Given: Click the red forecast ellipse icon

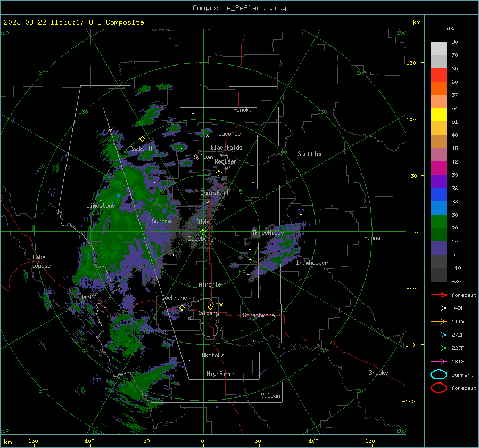Looking at the screenshot, I should pyautogui.click(x=439, y=388).
